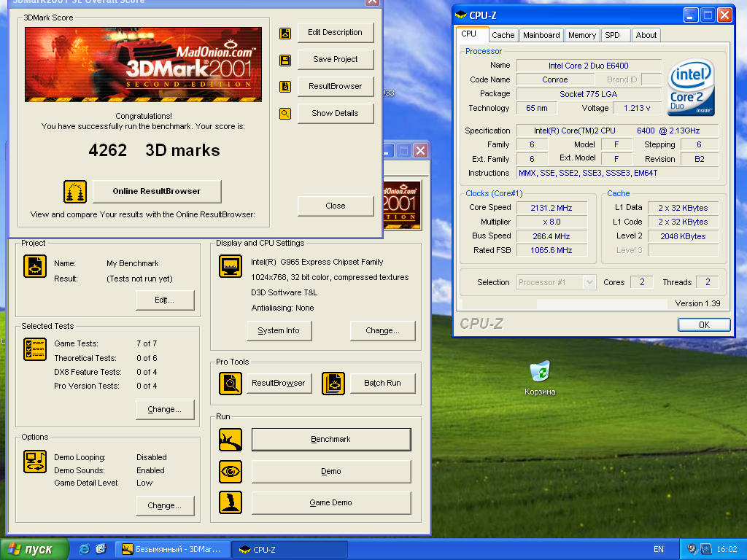Click the Edit Description button
The height and width of the screenshot is (560, 747).
336,32
